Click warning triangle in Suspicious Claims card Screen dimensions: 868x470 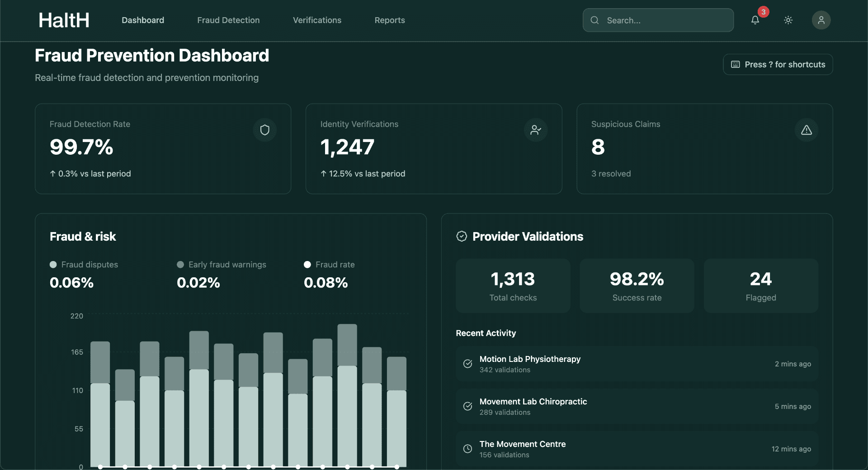point(807,130)
